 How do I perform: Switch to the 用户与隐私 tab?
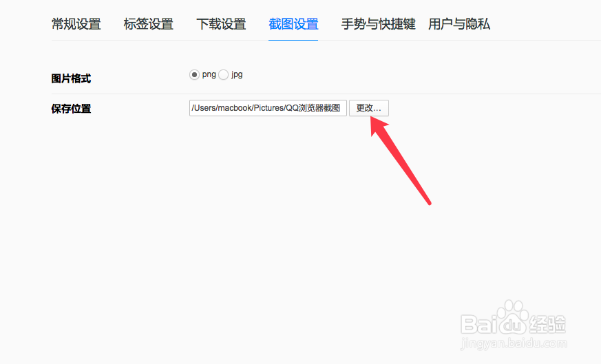click(458, 24)
